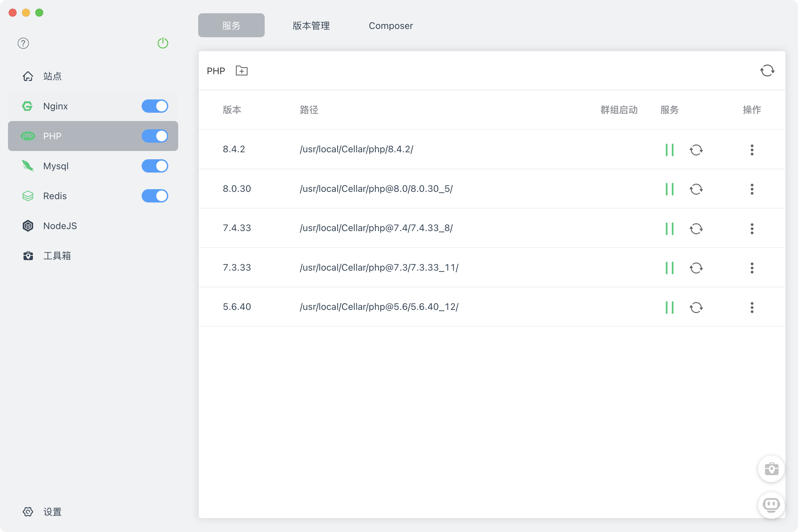The image size is (798, 532).
Task: Add a custom PHP version with folder icon
Action: click(x=241, y=70)
